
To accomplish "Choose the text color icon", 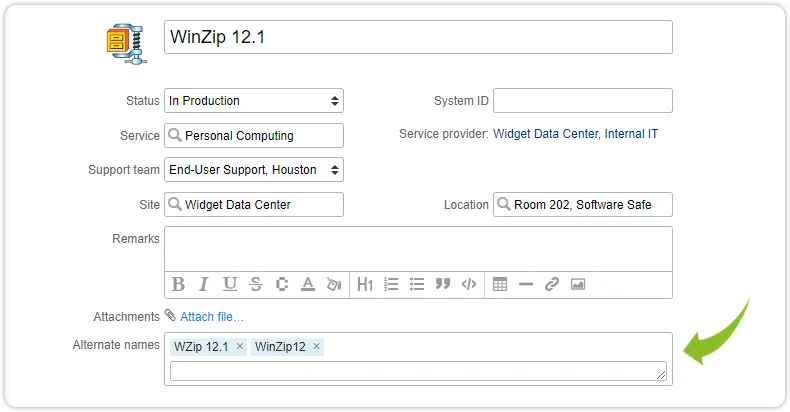I will (x=308, y=285).
